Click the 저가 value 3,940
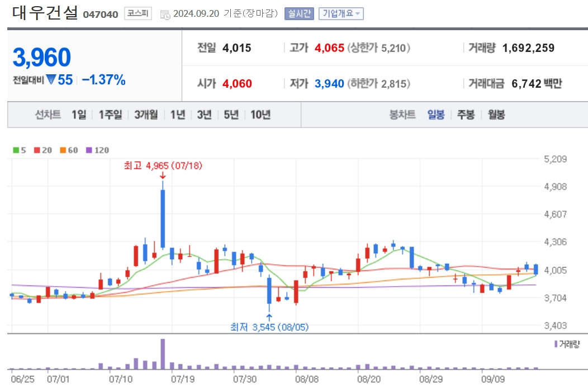Screen dimensions: 588x390 click(x=329, y=83)
